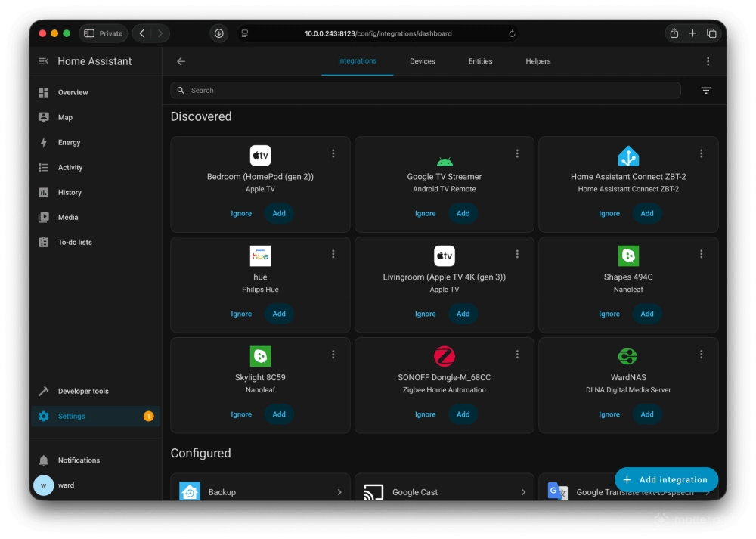This screenshot has height=539, width=756.
Task: Click the integrations Search field
Action: (423, 91)
